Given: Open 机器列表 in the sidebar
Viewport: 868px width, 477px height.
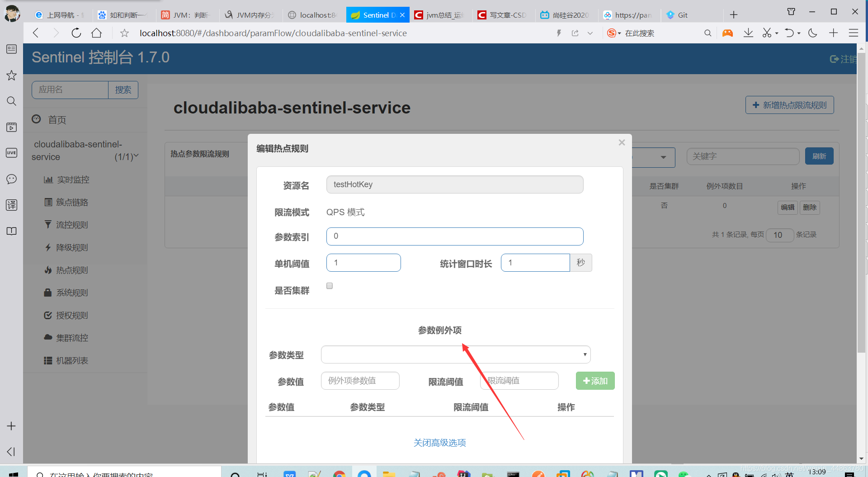Looking at the screenshot, I should tap(66, 360).
